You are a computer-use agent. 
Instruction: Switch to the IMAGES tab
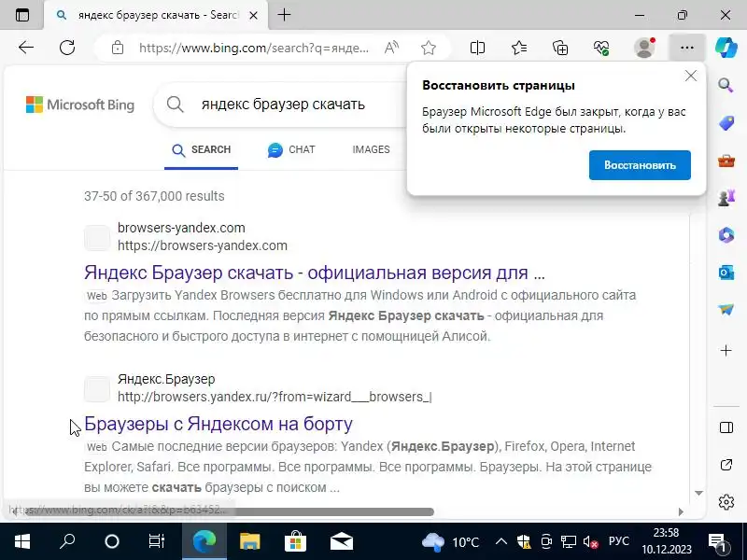[371, 149]
